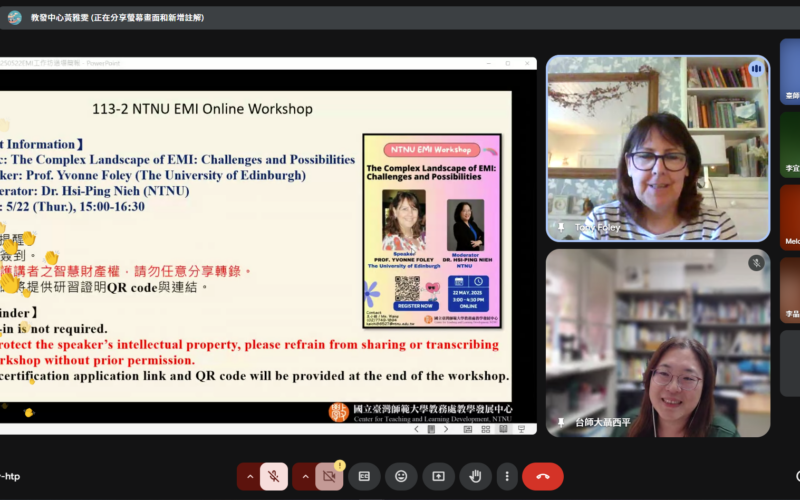
Task: Turn on closed captions
Action: tap(364, 477)
